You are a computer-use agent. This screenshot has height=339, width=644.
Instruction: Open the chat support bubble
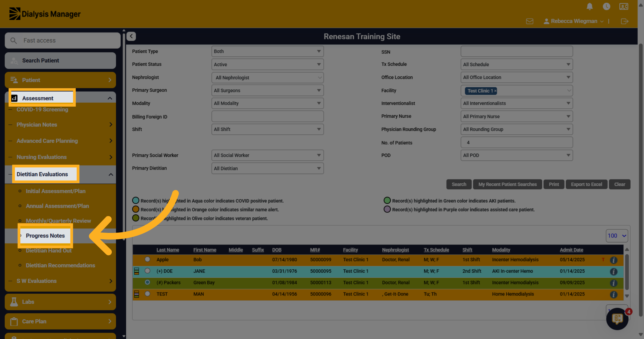coord(617,319)
